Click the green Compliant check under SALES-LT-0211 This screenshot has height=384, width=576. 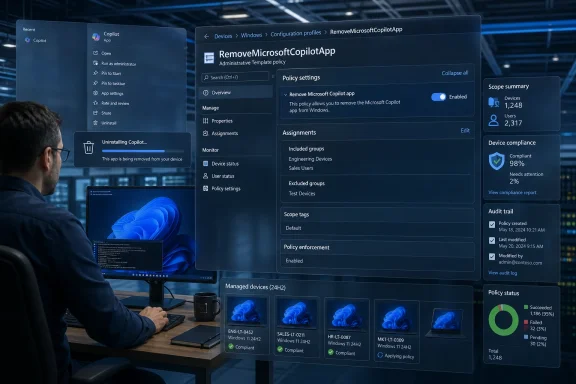click(280, 349)
